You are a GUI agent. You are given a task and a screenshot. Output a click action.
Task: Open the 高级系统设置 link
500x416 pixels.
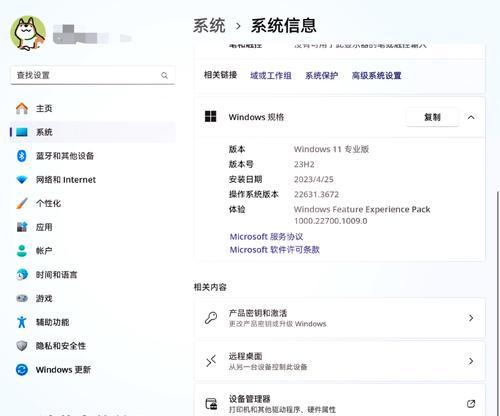377,76
